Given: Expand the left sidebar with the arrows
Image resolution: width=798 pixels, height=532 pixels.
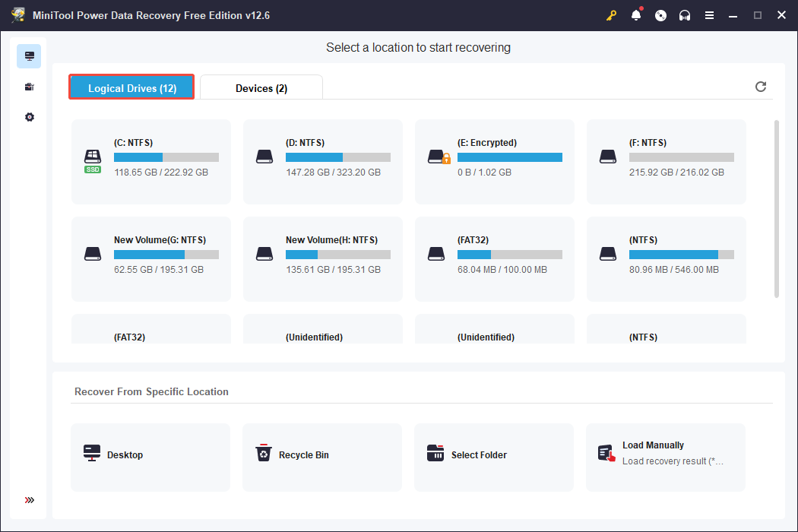Looking at the screenshot, I should pos(29,500).
